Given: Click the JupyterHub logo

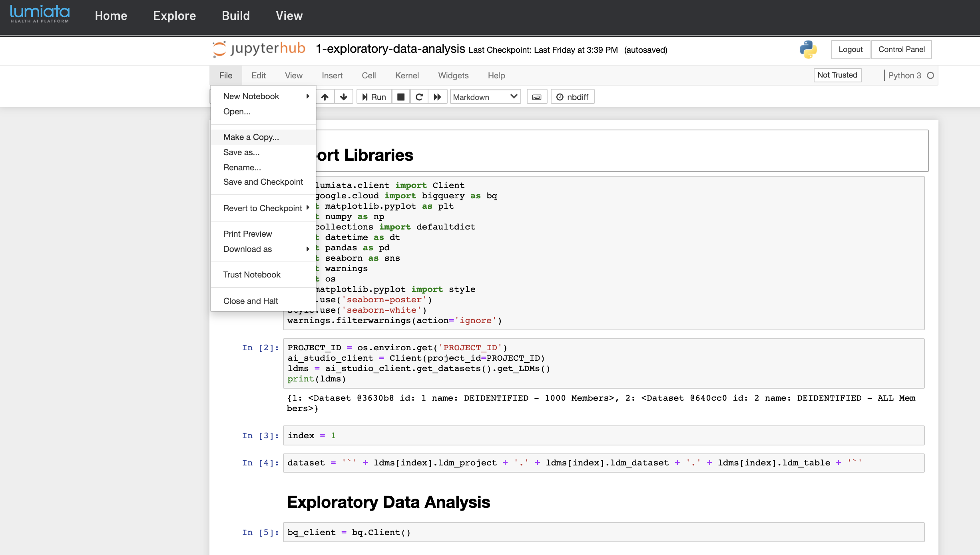Looking at the screenshot, I should (259, 49).
